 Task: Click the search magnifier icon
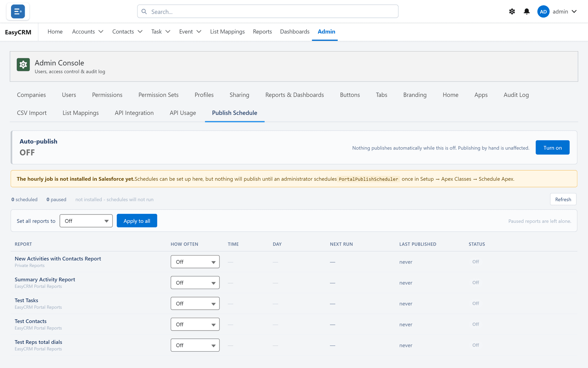pos(144,11)
